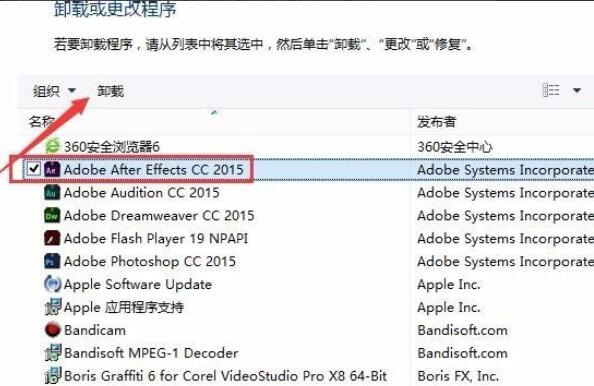Click Adobe Systems publisher in Photoshop row

coord(505,261)
